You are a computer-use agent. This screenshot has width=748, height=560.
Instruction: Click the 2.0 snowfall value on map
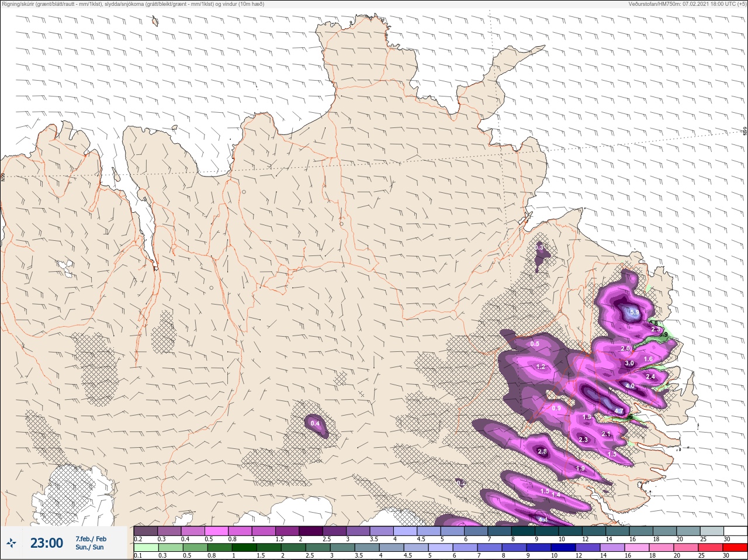click(625, 348)
